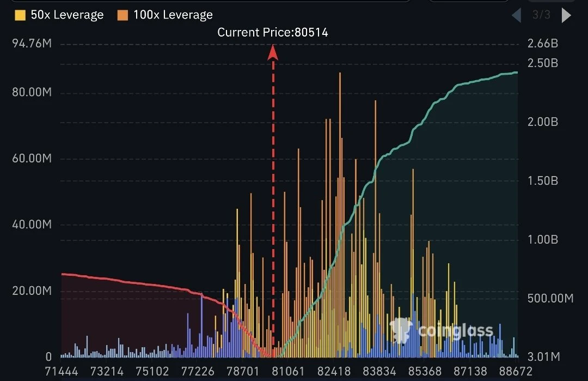Click the 20.00M left axis label
The height and width of the screenshot is (381, 588).
[x=32, y=291]
